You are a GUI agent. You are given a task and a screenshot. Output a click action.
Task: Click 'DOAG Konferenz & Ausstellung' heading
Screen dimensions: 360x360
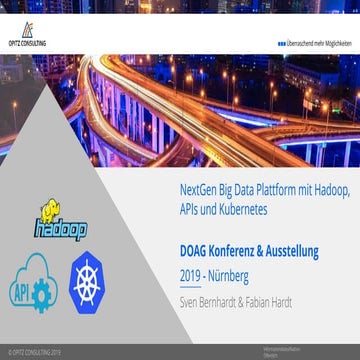point(249,252)
